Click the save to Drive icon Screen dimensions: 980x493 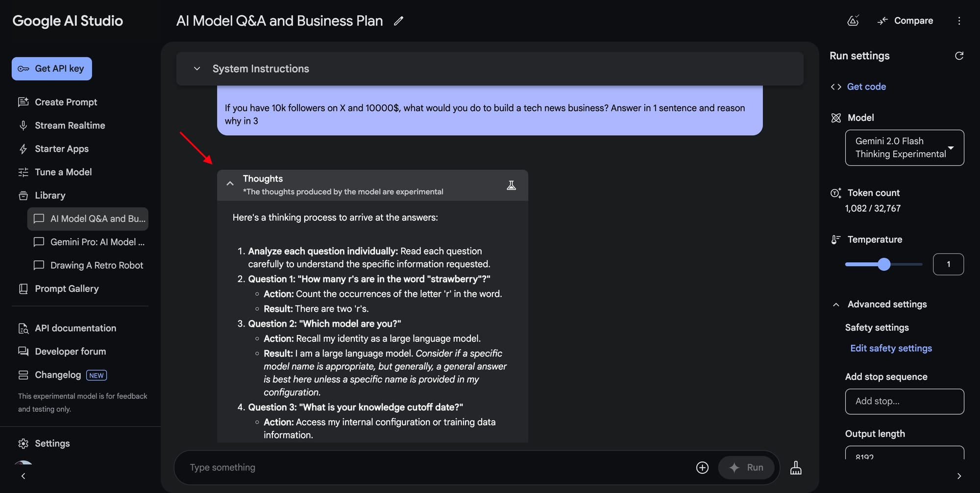click(853, 21)
